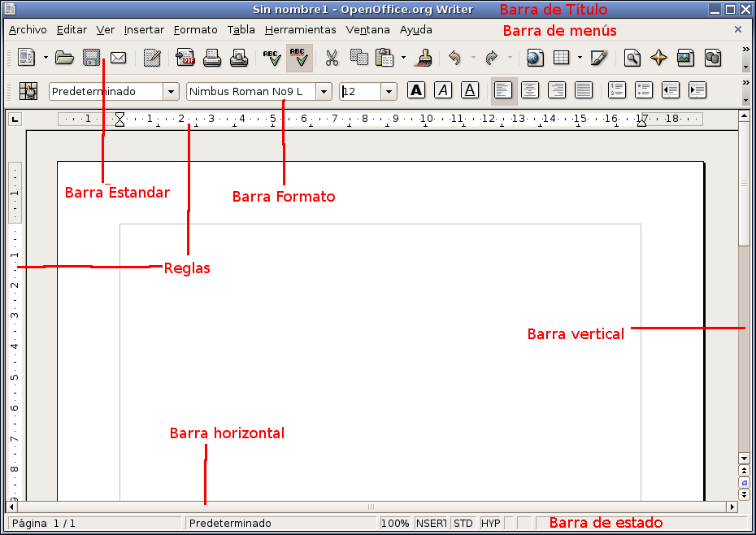The height and width of the screenshot is (535, 756).
Task: Open page preview icon
Action: (239, 58)
